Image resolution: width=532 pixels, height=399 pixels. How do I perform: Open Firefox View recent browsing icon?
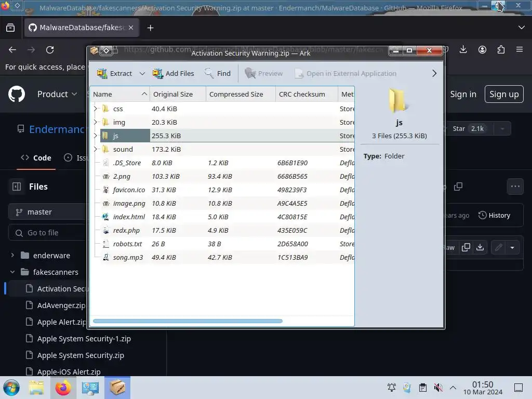click(x=10, y=28)
